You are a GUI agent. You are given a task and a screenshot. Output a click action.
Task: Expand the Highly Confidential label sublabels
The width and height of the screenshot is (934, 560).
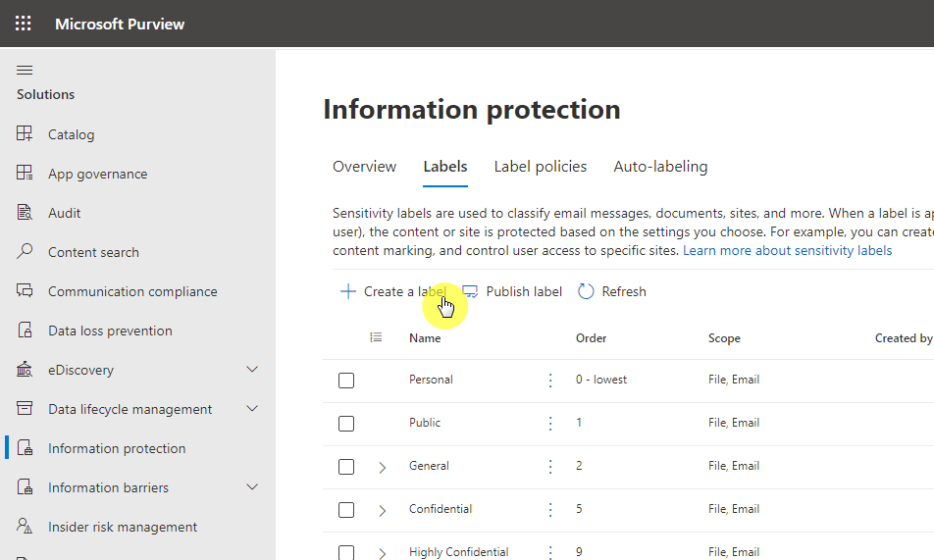click(383, 553)
